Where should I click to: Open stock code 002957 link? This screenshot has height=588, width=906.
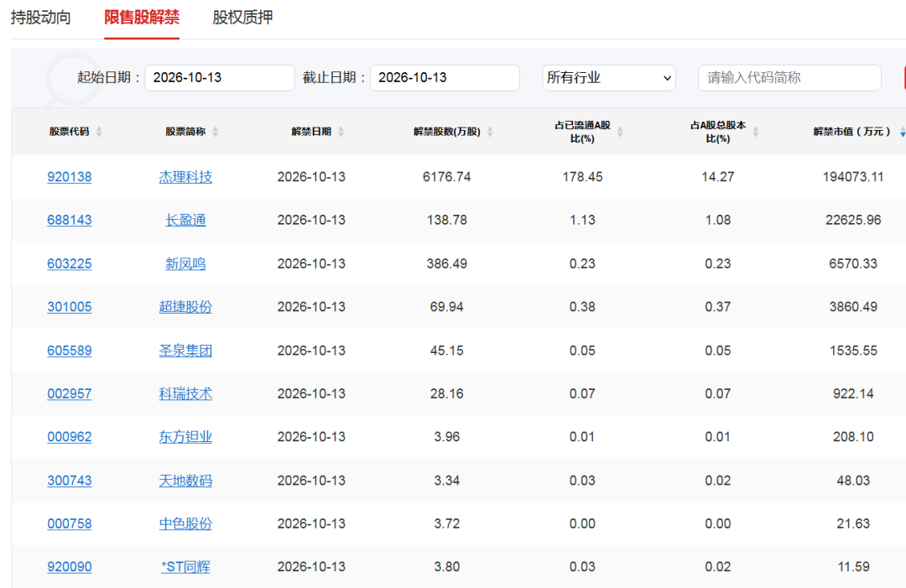(x=70, y=394)
